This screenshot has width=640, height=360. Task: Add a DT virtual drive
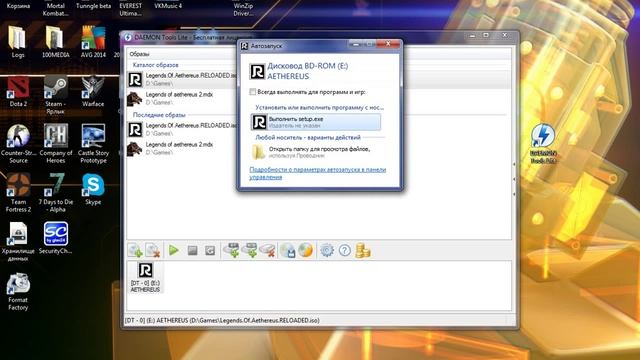click(232, 250)
